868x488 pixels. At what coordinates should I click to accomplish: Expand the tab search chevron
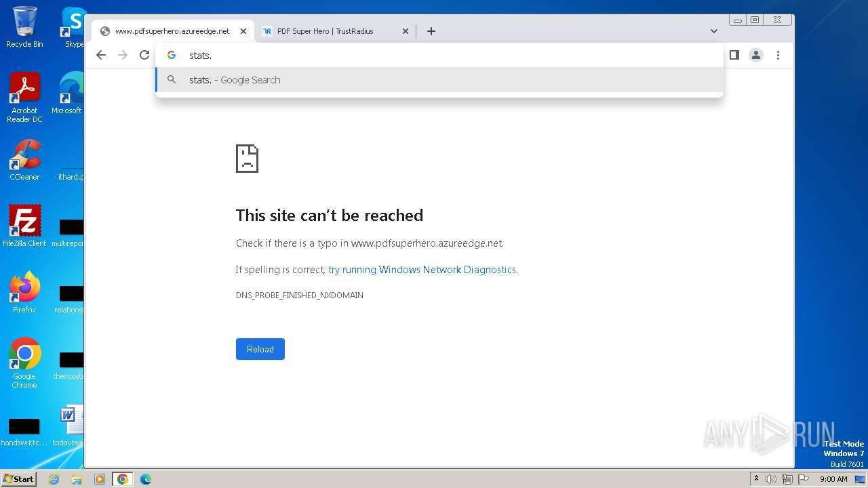[x=713, y=31]
